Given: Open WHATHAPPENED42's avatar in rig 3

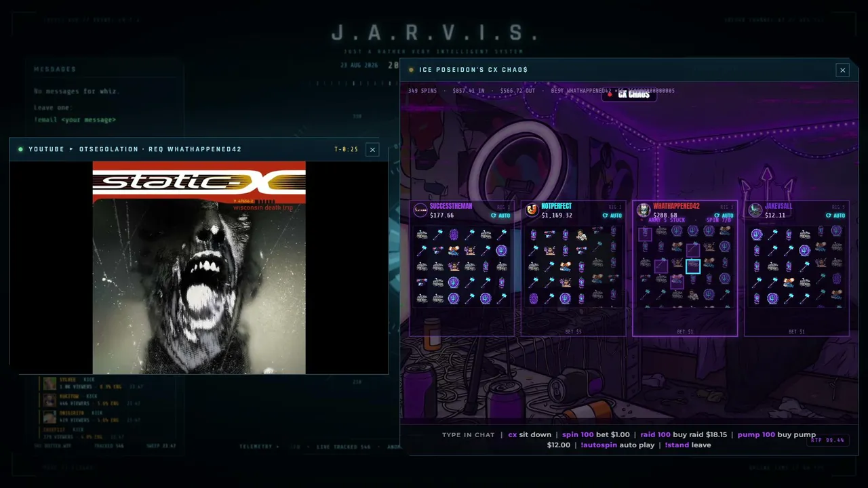Looking at the screenshot, I should coord(644,210).
